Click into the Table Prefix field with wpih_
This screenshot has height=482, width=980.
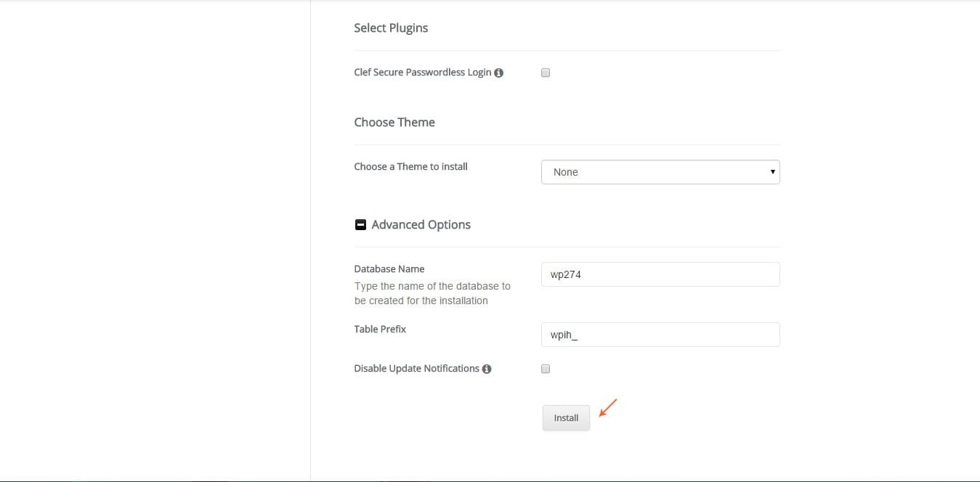(x=660, y=335)
